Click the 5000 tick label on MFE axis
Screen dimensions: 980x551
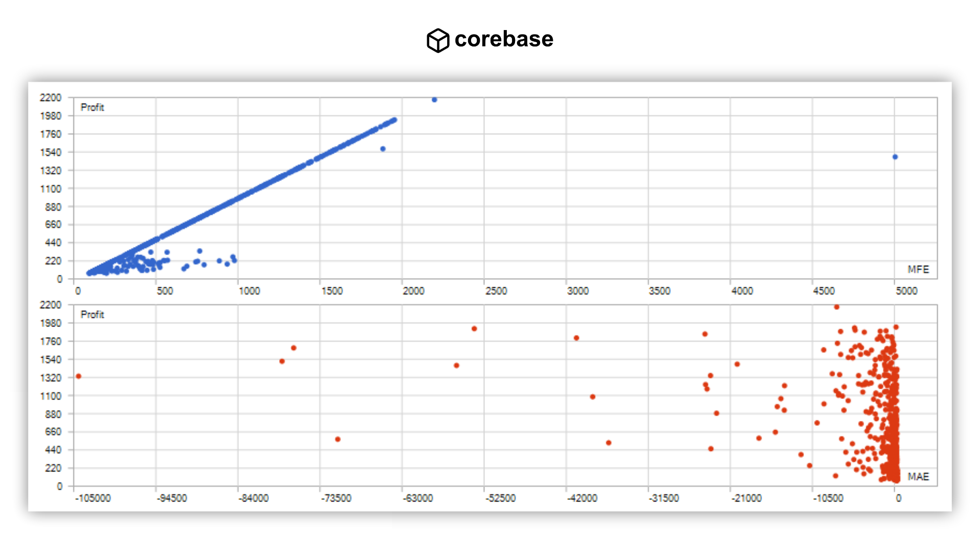[906, 291]
